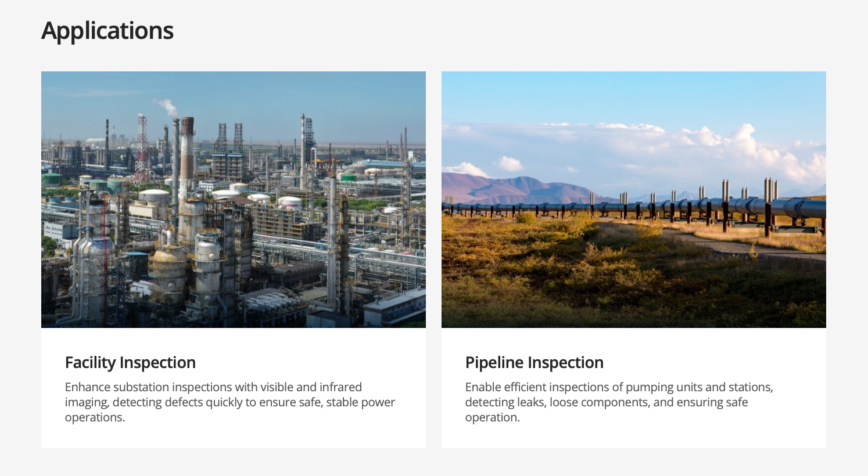Click the Pipeline Inspection description paragraph
The image size is (868, 476).
coord(619,402)
